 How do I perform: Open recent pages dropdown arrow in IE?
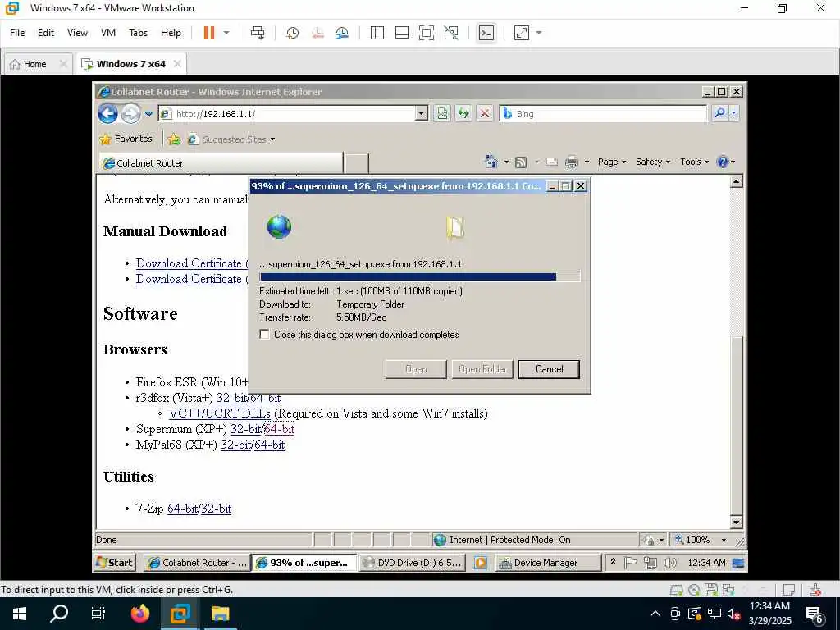[149, 113]
